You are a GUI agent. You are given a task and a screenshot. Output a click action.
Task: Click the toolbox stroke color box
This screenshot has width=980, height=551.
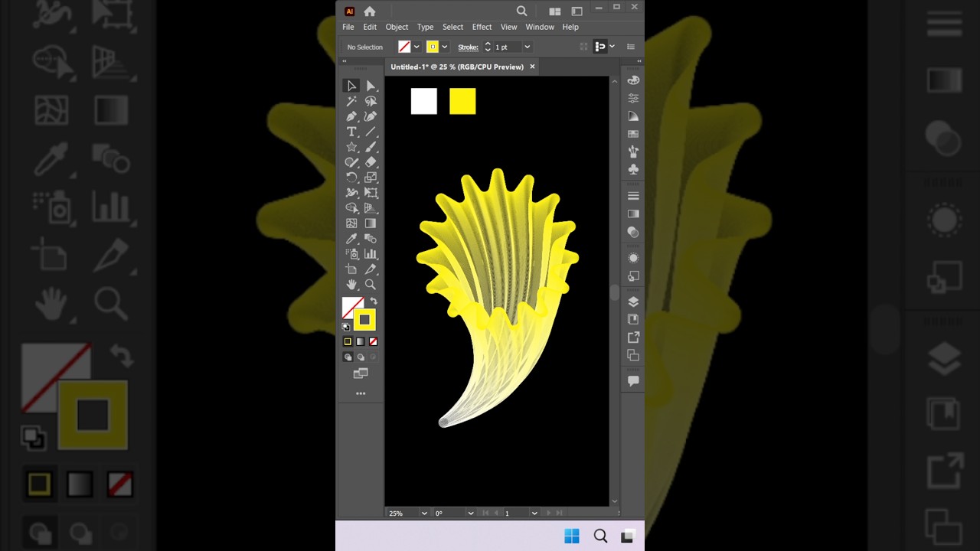pyautogui.click(x=364, y=320)
